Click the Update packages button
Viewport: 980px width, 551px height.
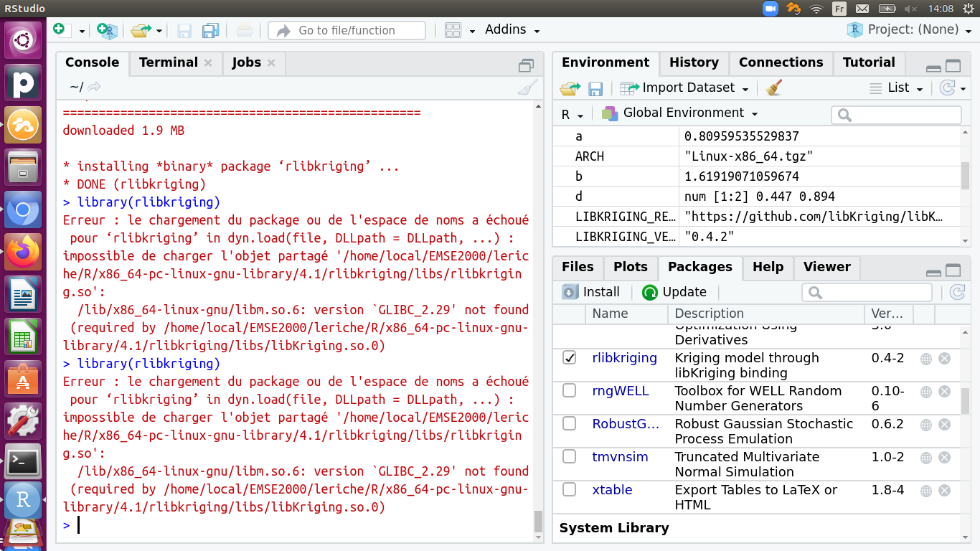(x=674, y=292)
